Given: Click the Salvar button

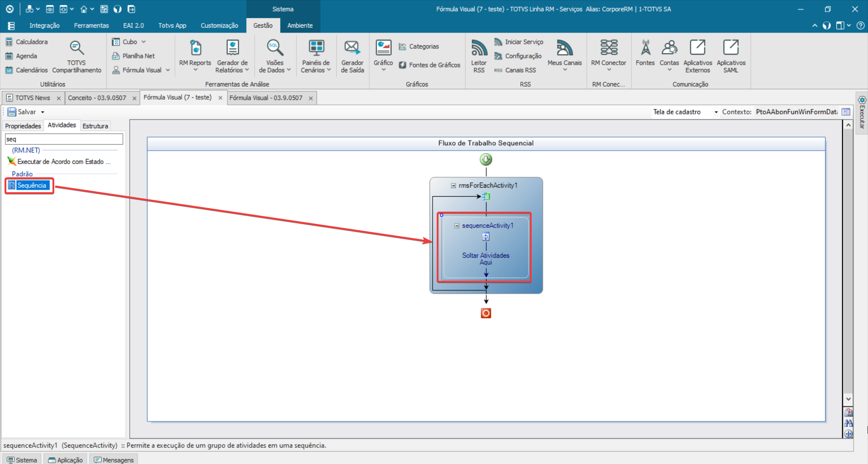Looking at the screenshot, I should tap(22, 112).
